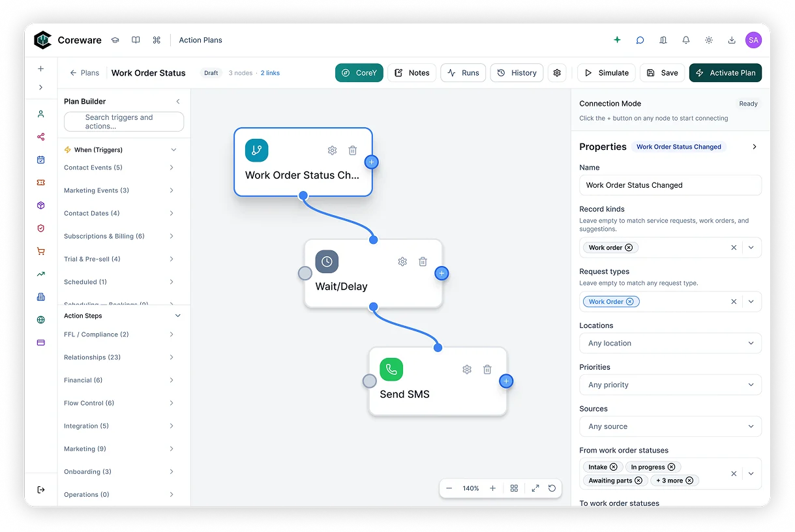Click Activate Plan
The width and height of the screenshot is (795, 532).
[x=725, y=73]
